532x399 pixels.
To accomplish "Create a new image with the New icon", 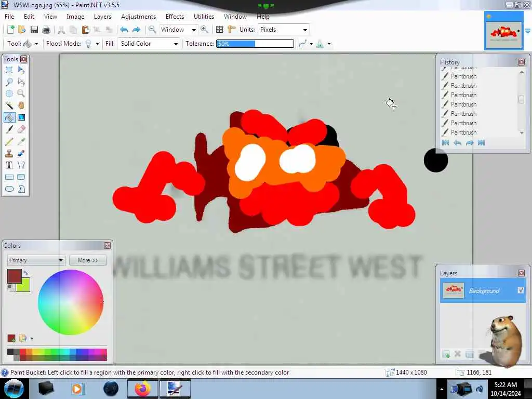I will tap(10, 30).
